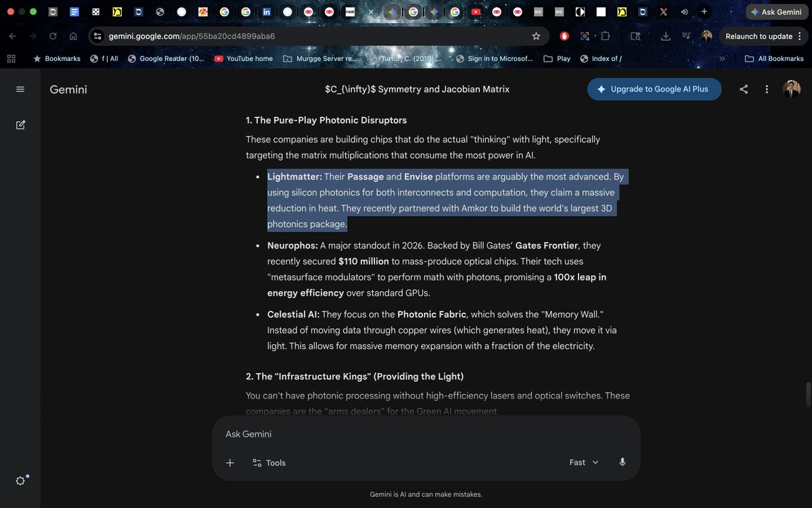Open the Tools button in prompt box
Screen dimensions: 812x508
[x=269, y=463]
